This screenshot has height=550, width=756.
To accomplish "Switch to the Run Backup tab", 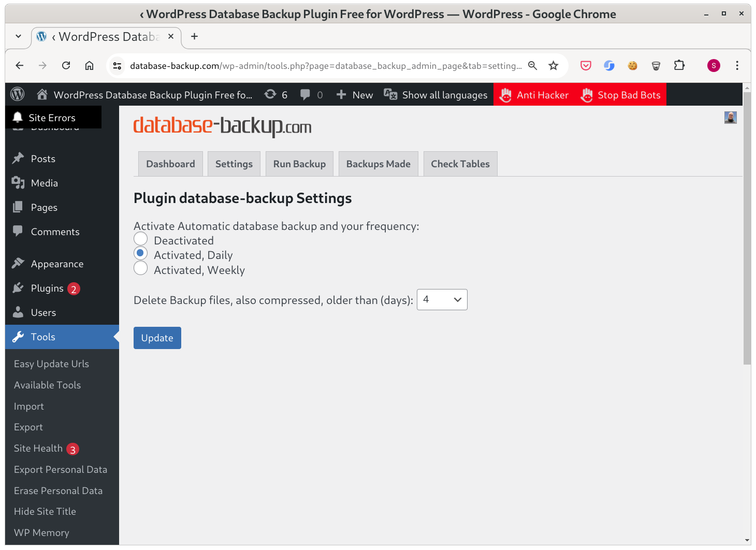I will tap(300, 164).
